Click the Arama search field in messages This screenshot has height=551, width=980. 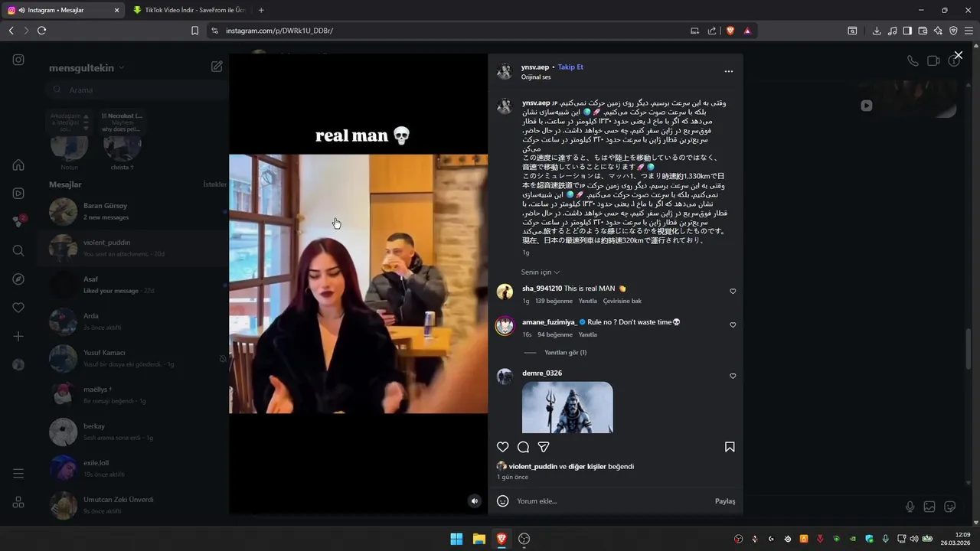coord(136,90)
